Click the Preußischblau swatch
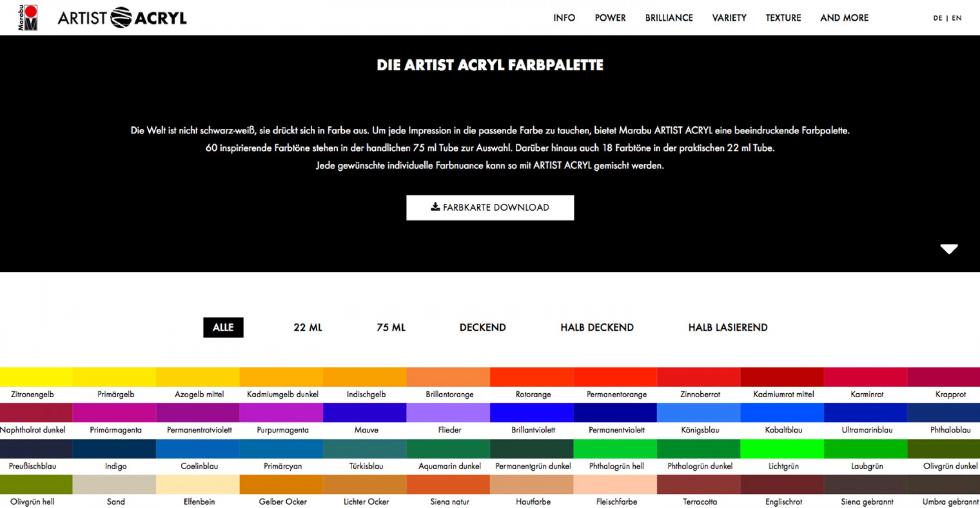Image resolution: width=980 pixels, height=508 pixels. point(36,449)
